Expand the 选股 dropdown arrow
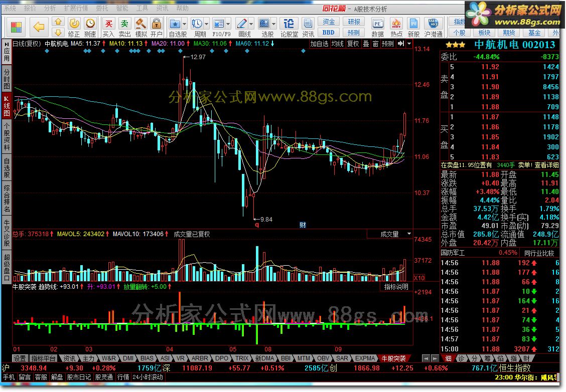The height and width of the screenshot is (392, 566). click(x=274, y=24)
